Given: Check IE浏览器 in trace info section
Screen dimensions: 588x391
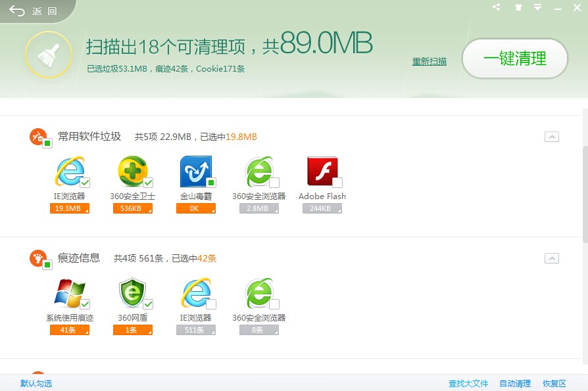Looking at the screenshot, I should tap(211, 304).
